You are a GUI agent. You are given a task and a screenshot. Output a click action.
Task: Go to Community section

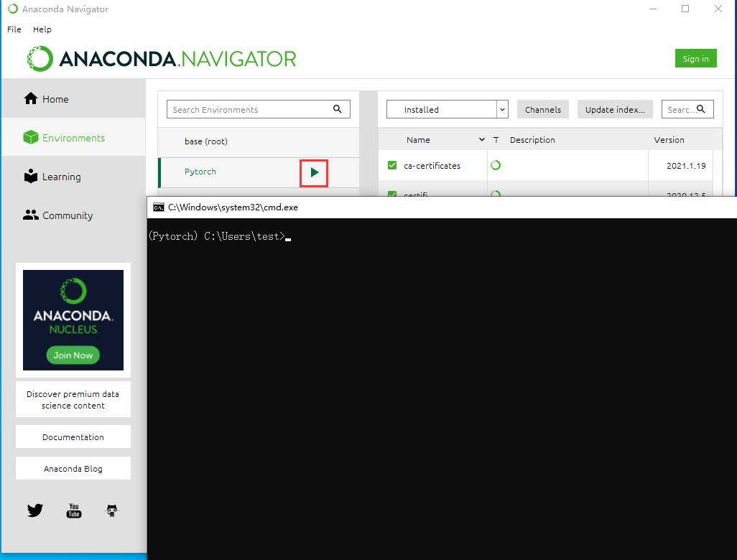click(73, 215)
